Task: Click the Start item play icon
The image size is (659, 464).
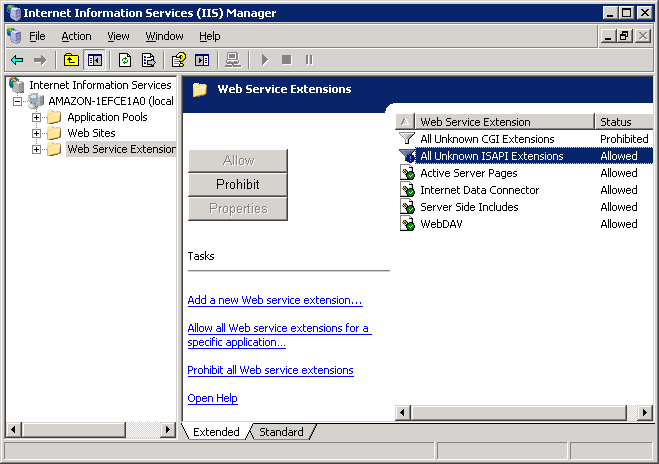Action: pos(264,60)
